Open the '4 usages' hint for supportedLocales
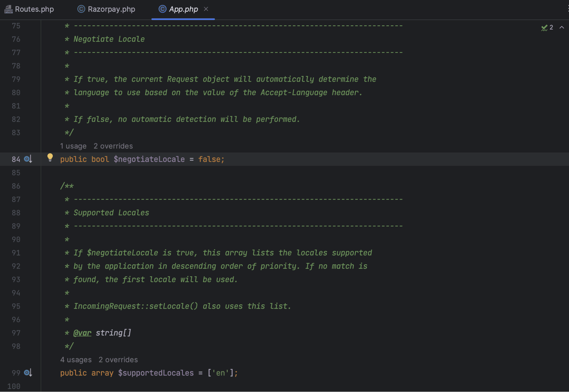 pos(76,360)
